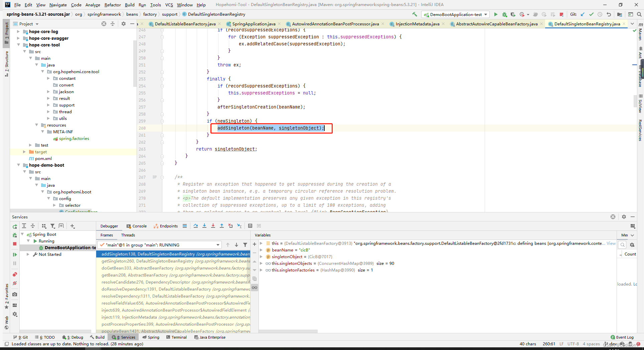Screen dimensions: 644x350
Task: Open the Refactor menu
Action: pyautogui.click(x=113, y=5)
